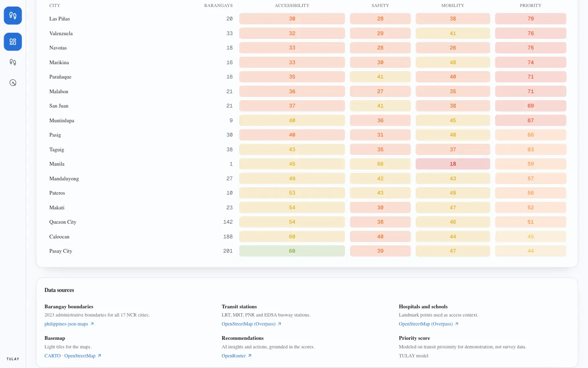Viewport: 588px width, 368px height.
Task: Select the Quezon City row name
Action: (x=63, y=222)
